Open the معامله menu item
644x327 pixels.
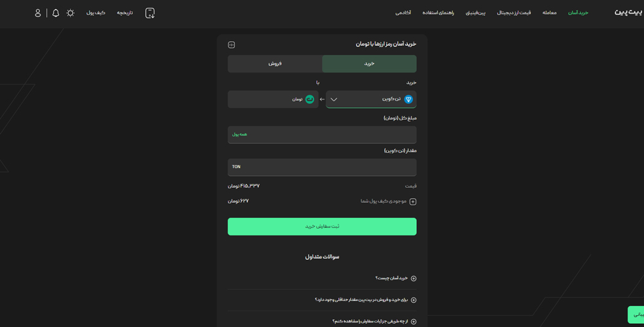tap(549, 13)
